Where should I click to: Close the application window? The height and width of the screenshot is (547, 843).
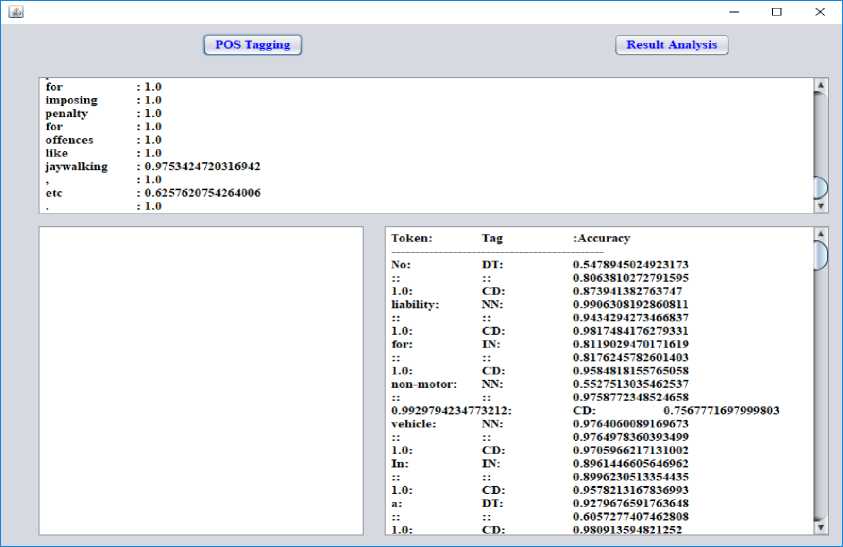[x=820, y=12]
